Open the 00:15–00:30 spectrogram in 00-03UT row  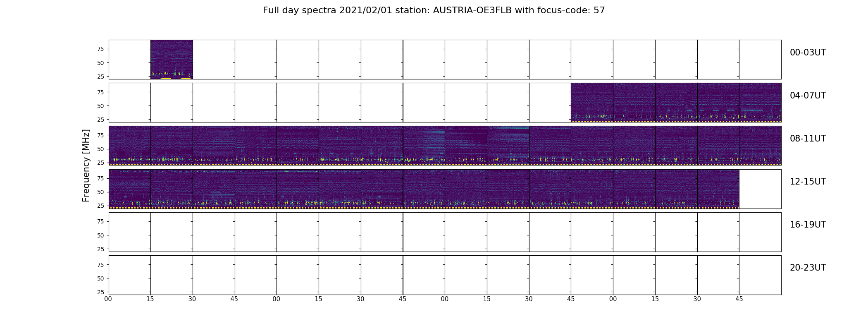click(x=172, y=60)
